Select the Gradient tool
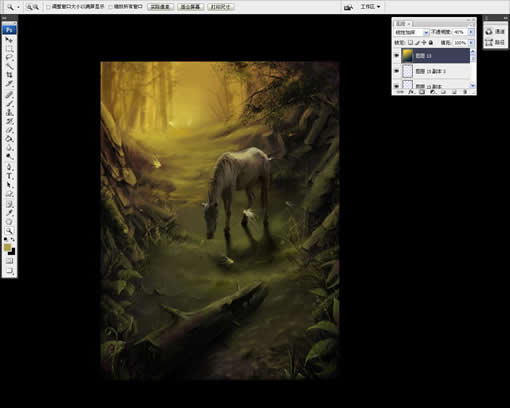 (9, 138)
